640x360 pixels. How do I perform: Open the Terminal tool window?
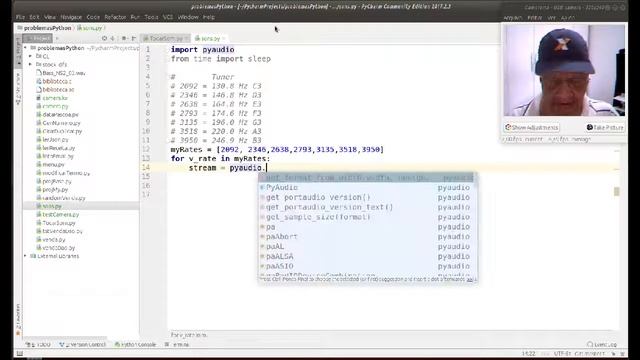(177, 344)
